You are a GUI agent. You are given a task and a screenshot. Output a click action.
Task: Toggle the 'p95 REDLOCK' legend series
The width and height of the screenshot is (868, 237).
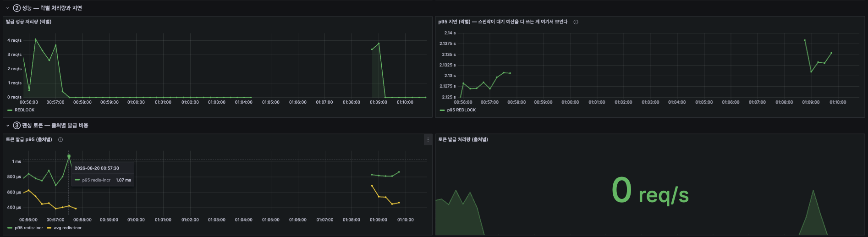pos(461,110)
